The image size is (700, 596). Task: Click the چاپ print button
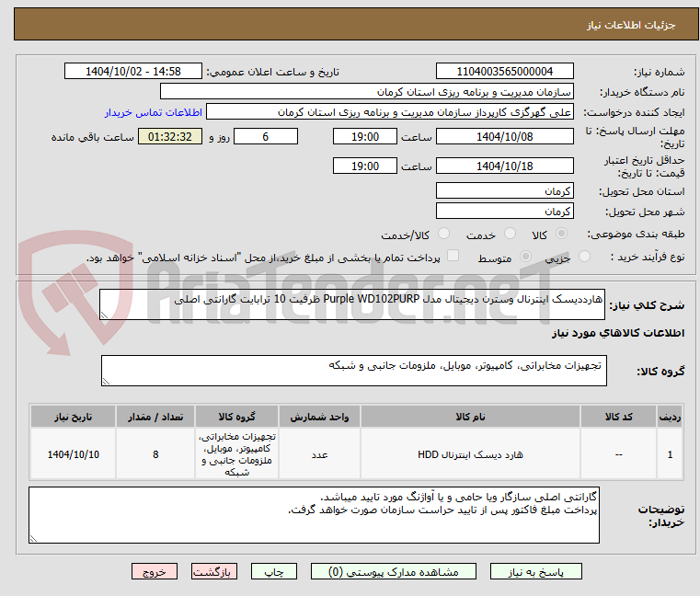(274, 571)
